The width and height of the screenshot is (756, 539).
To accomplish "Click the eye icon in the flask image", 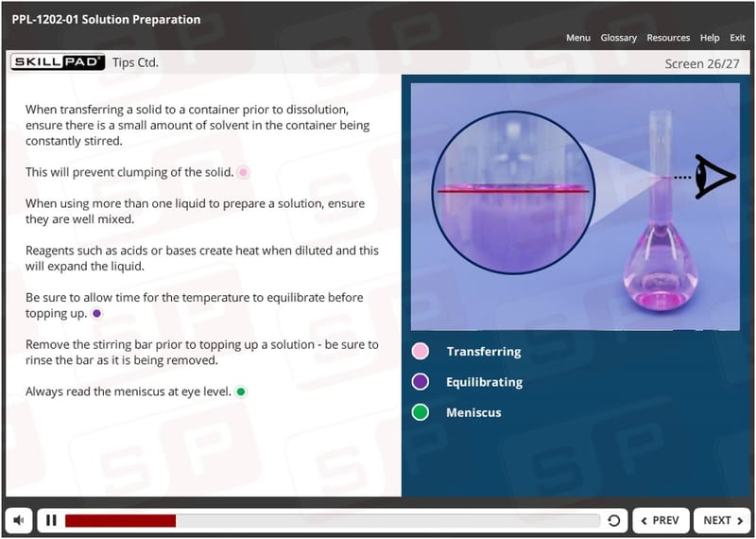I will 714,176.
